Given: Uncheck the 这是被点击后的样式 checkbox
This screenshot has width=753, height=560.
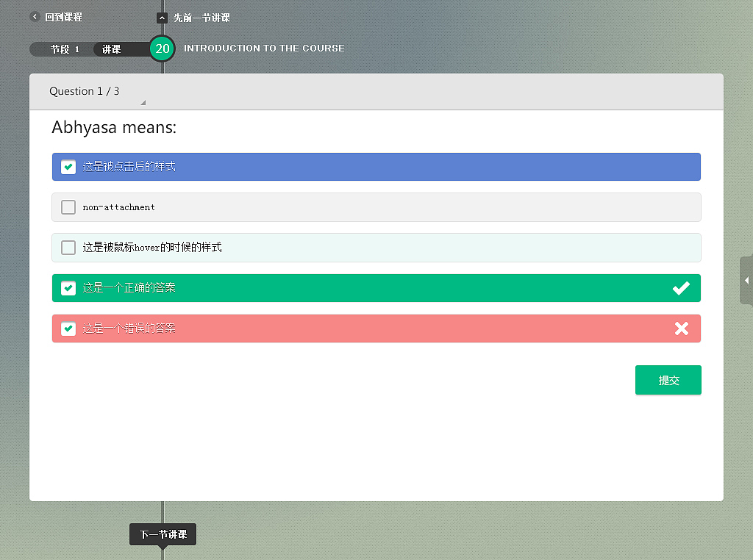Looking at the screenshot, I should [x=68, y=167].
